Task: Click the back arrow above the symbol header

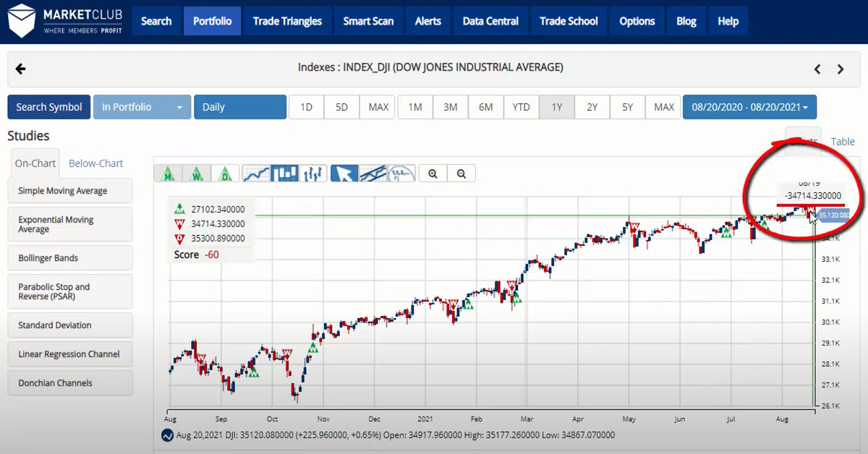Action: tap(20, 69)
